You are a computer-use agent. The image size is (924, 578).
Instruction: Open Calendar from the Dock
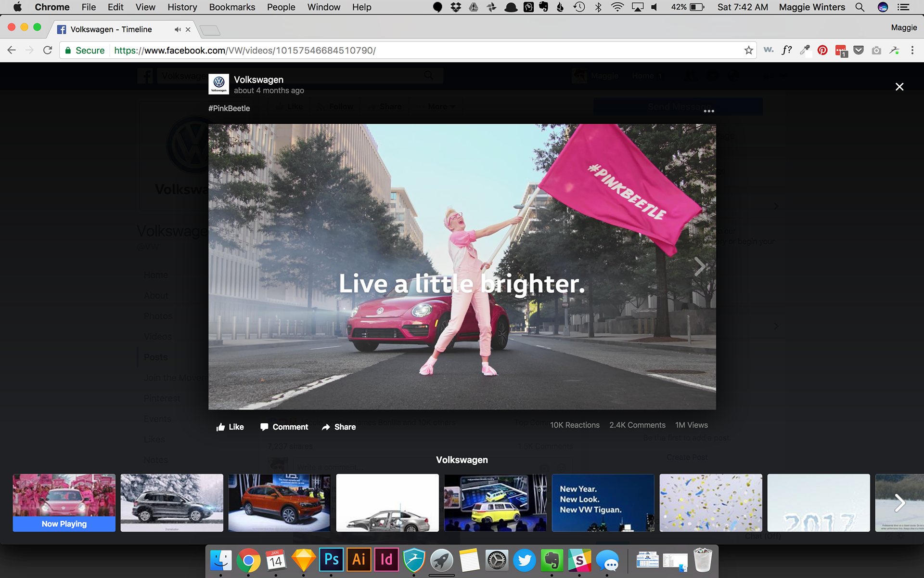pos(276,560)
